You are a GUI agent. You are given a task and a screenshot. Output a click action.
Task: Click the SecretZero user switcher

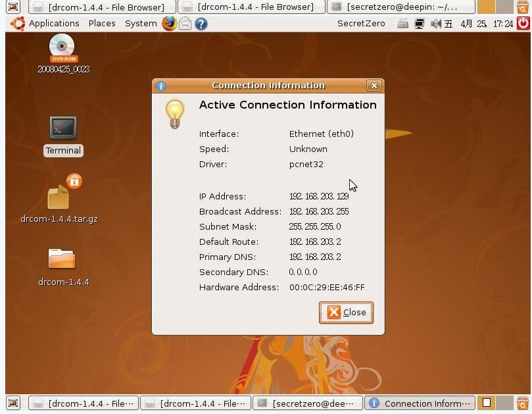click(361, 24)
